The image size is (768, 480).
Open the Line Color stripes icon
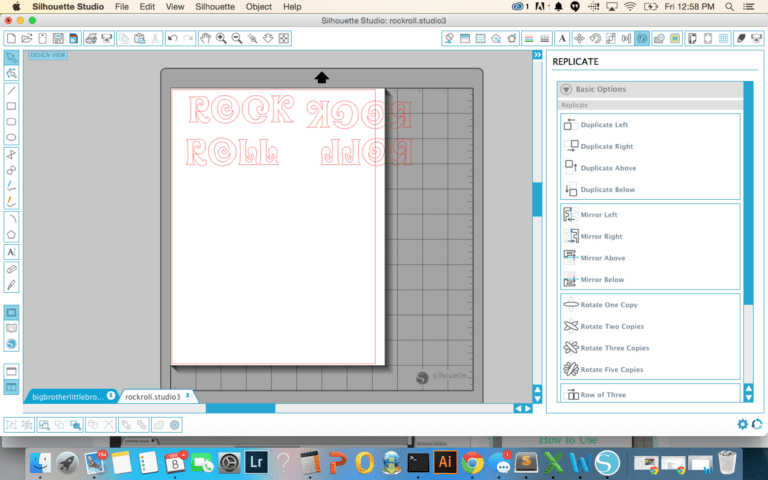529,39
